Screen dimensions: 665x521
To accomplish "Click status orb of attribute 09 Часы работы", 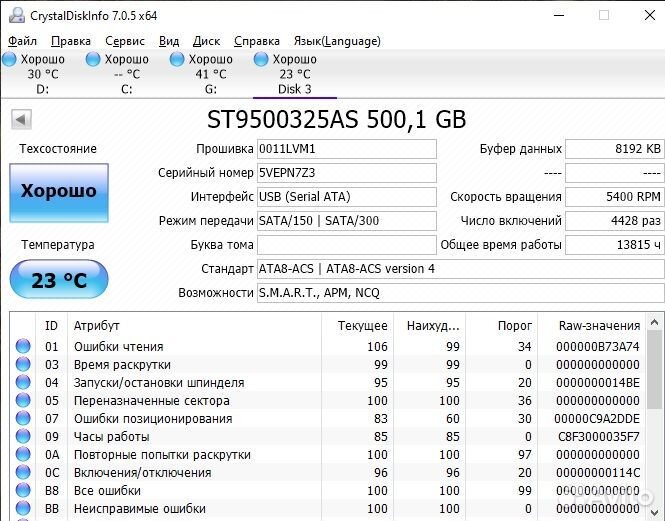I will (23, 436).
